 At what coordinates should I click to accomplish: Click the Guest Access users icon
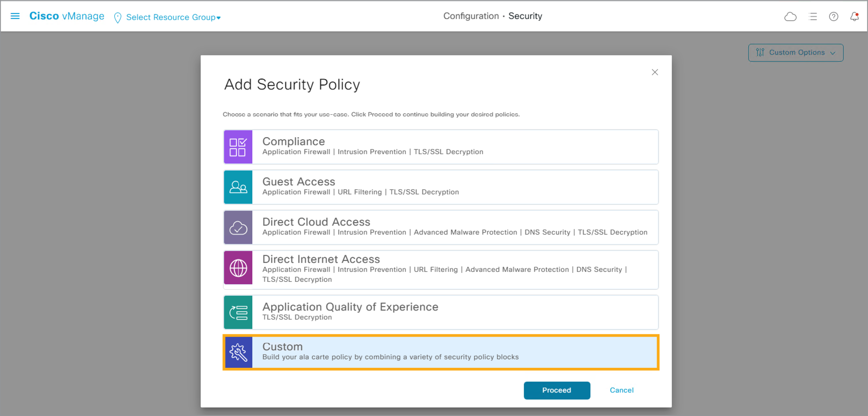(x=238, y=187)
